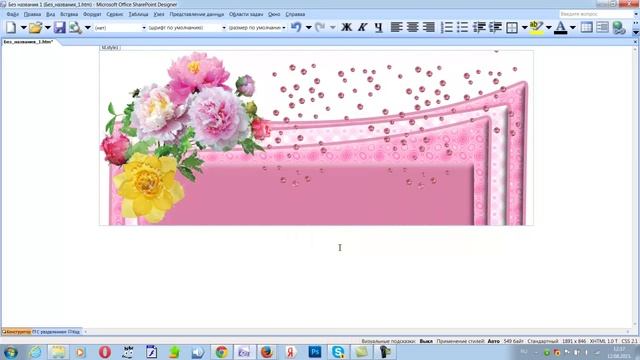
Task: Click the help question input field
Action: (x=596, y=14)
